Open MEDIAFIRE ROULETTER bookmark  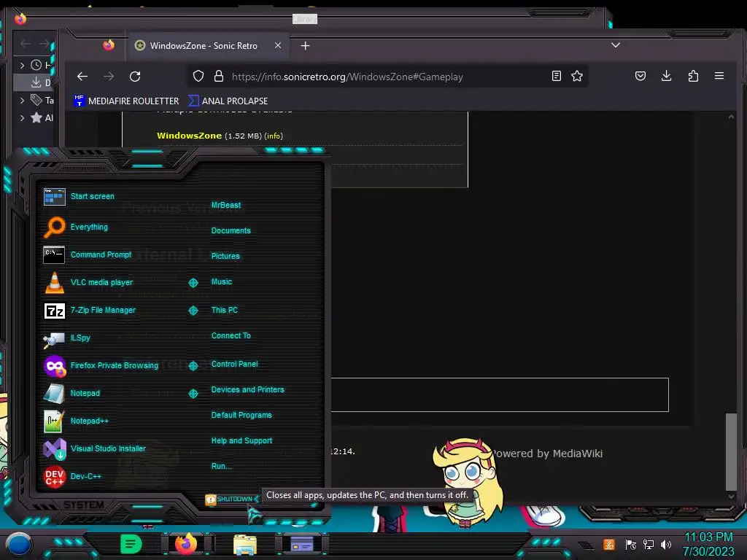[x=126, y=101]
